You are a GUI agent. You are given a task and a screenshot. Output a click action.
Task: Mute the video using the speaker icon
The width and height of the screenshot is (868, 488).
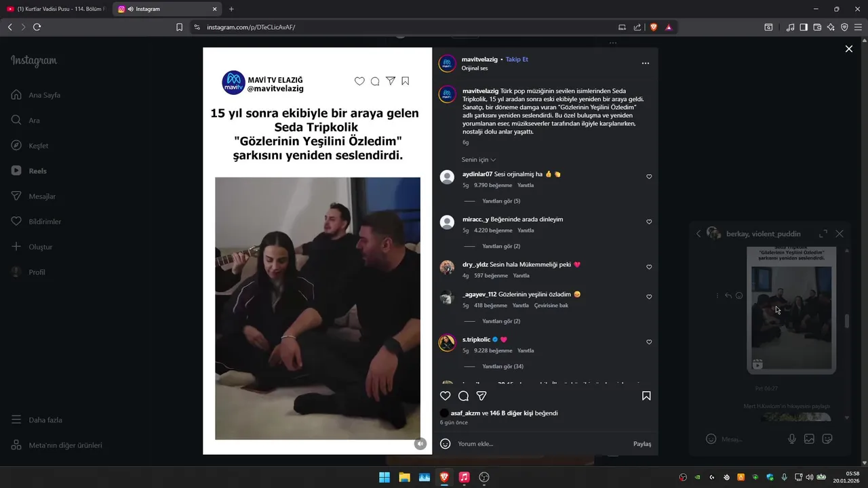420,444
